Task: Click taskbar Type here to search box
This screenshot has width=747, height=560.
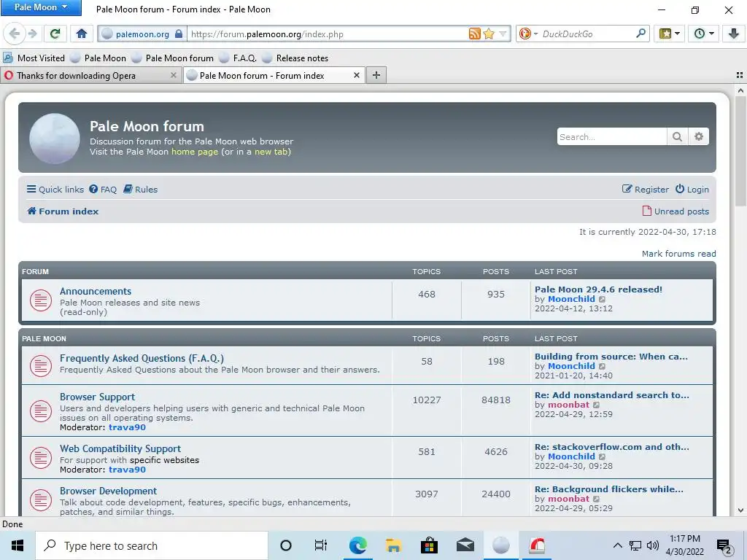Action: pyautogui.click(x=152, y=545)
